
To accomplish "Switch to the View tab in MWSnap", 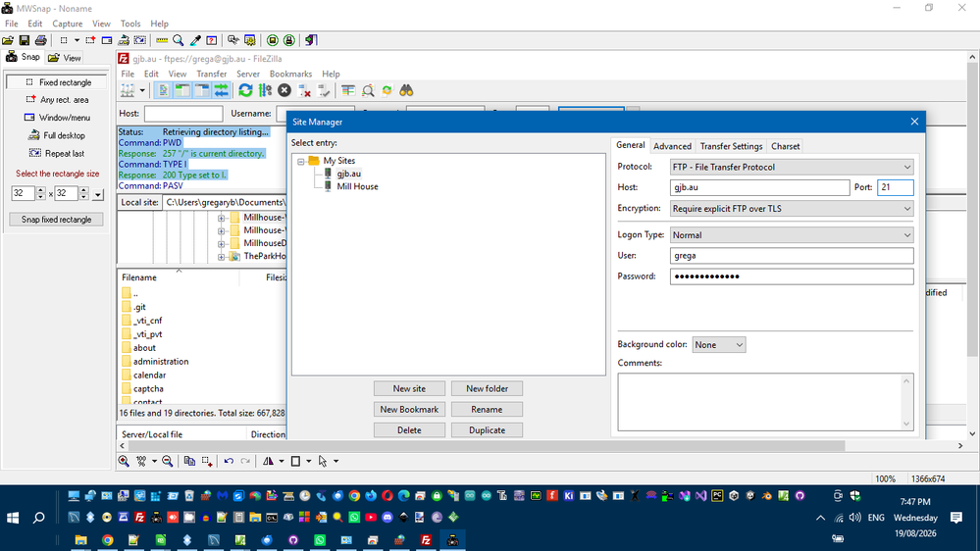I will [x=65, y=58].
